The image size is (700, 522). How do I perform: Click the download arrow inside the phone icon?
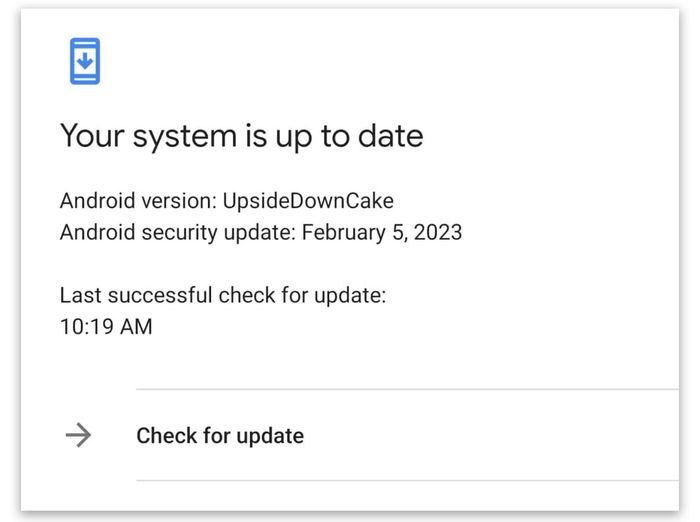click(84, 60)
